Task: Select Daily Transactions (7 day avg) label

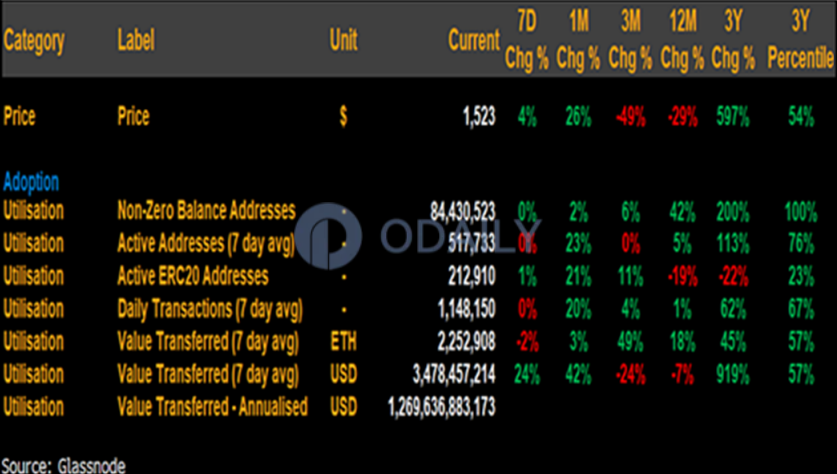Action: tap(210, 309)
